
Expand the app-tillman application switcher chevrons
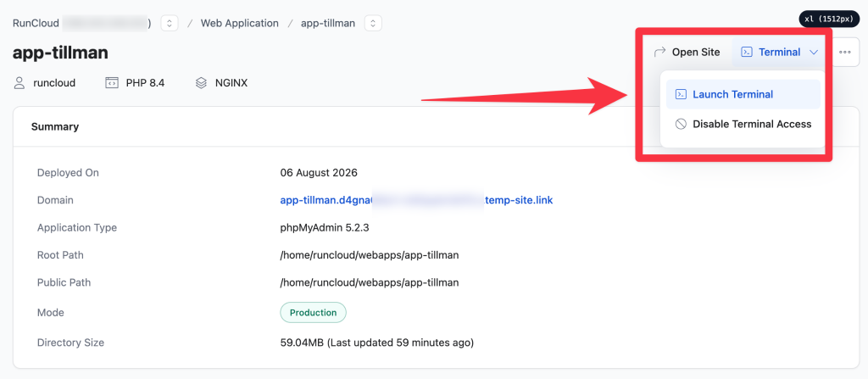tap(373, 23)
